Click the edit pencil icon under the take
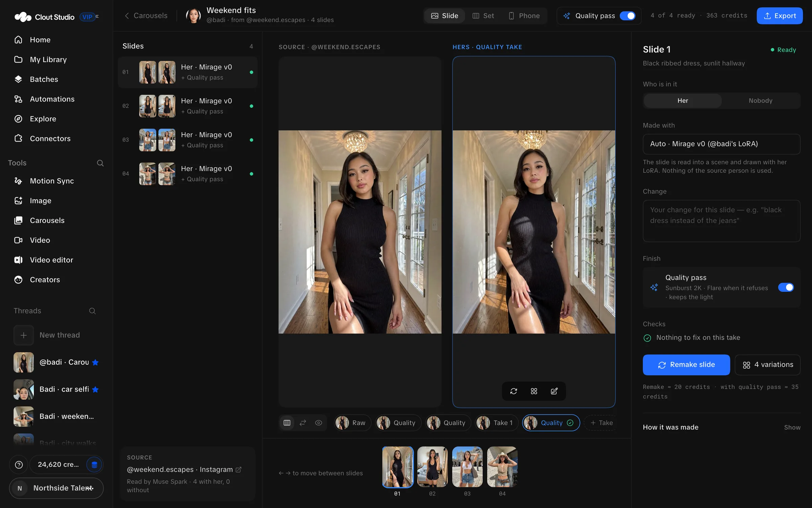812x508 pixels. [554, 391]
